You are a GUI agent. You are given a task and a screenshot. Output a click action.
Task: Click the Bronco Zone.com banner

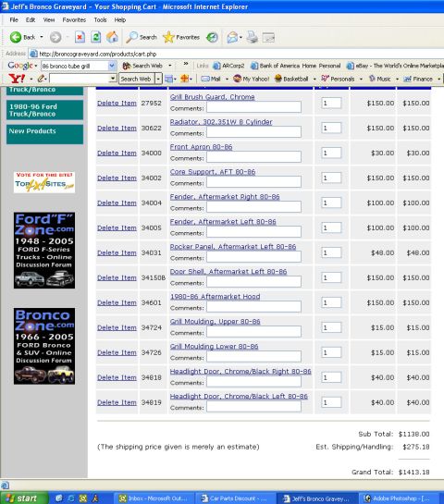point(44,346)
